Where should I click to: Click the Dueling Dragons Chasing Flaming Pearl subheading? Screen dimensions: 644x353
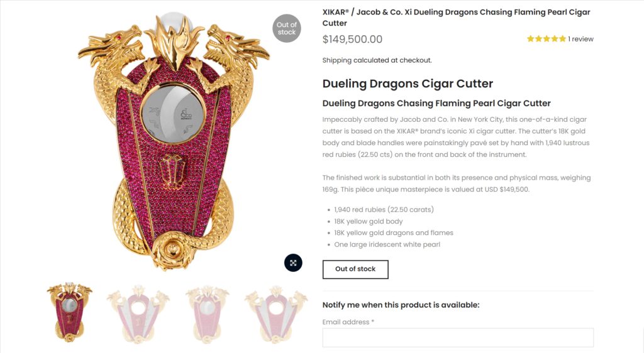[x=436, y=103]
